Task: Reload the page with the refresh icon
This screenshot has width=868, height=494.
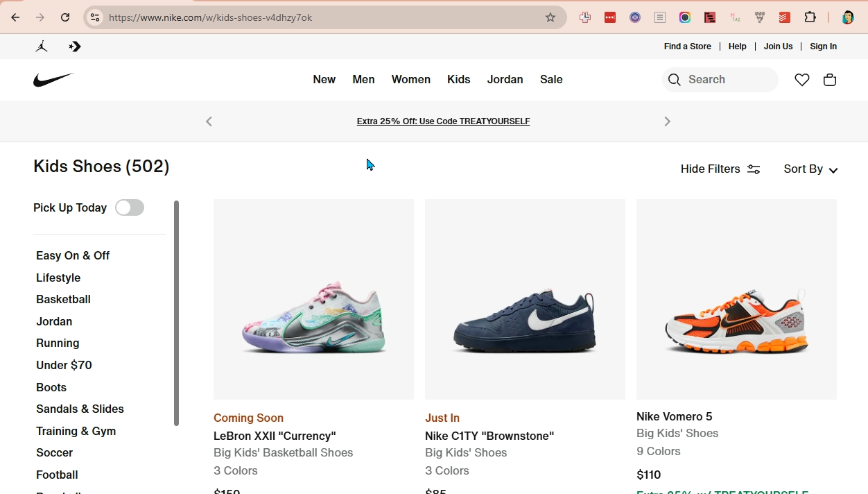Action: click(x=65, y=17)
